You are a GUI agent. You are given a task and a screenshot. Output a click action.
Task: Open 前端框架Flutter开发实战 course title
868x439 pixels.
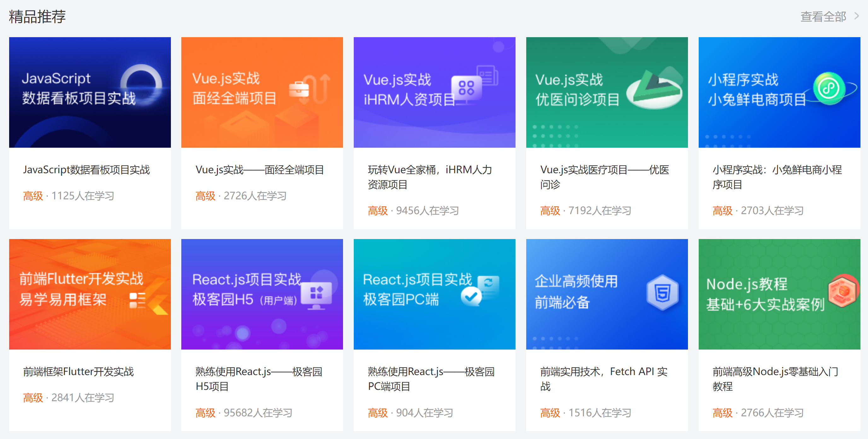coord(78,372)
